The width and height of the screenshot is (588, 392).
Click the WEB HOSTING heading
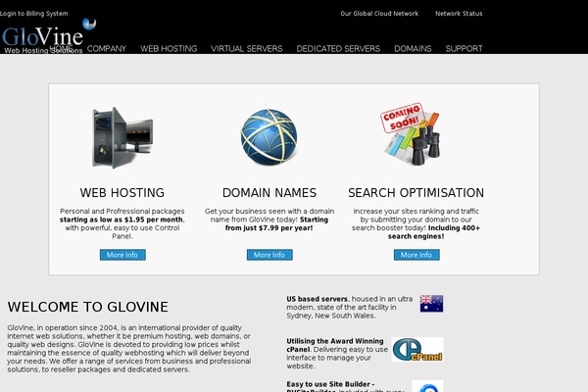tap(122, 193)
